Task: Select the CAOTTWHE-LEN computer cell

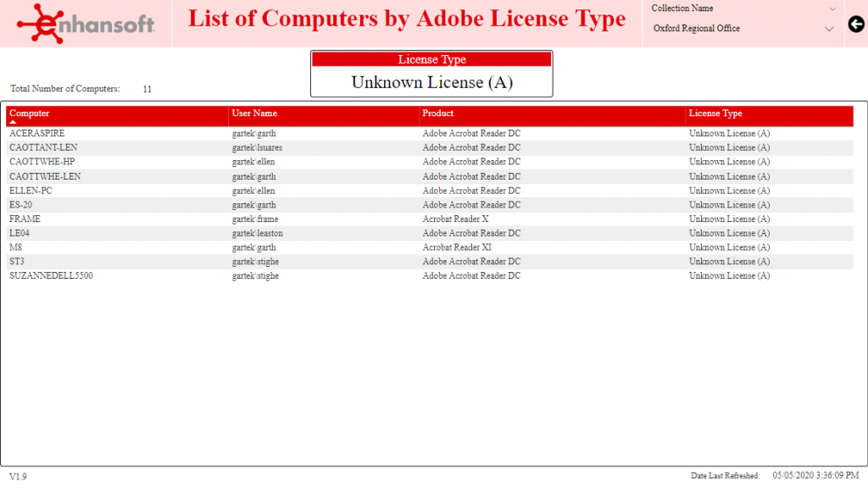Action: 45,176
